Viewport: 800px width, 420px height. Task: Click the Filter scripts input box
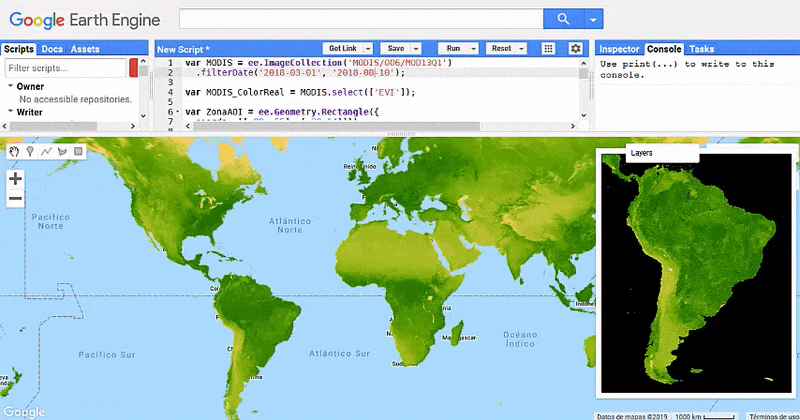[x=65, y=68]
